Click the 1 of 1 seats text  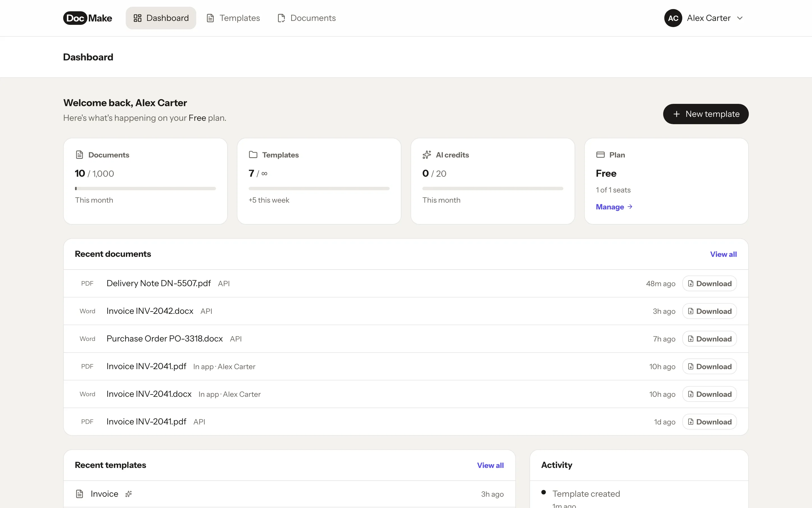(x=613, y=190)
